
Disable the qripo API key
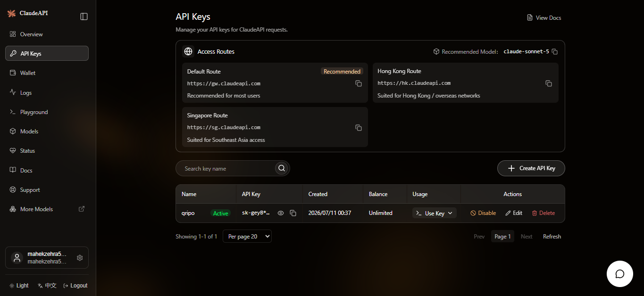[483, 213]
